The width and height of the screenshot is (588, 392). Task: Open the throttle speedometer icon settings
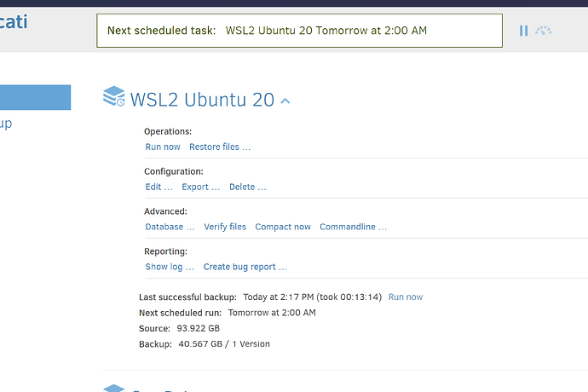pos(544,31)
